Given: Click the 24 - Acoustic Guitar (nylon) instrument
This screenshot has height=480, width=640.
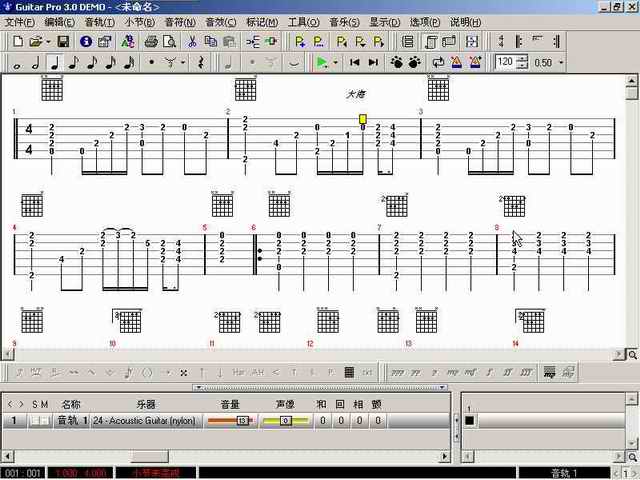Looking at the screenshot, I should click(145, 421).
